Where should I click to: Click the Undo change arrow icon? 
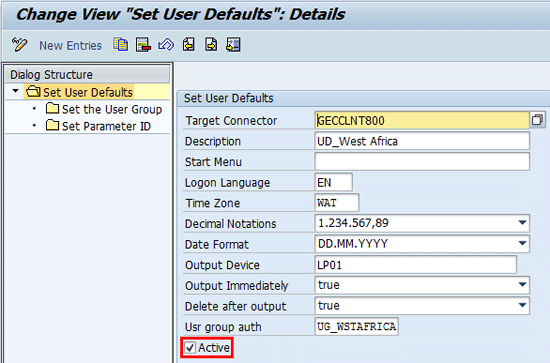166,45
